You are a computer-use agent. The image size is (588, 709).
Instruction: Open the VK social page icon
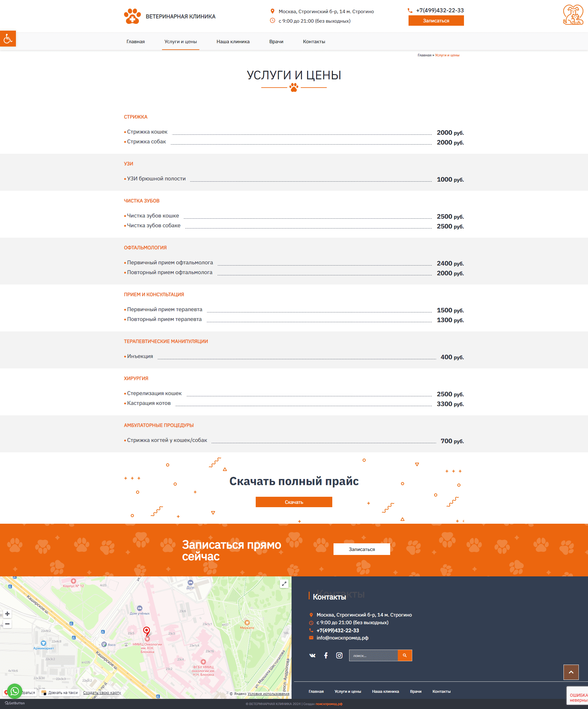click(x=312, y=655)
